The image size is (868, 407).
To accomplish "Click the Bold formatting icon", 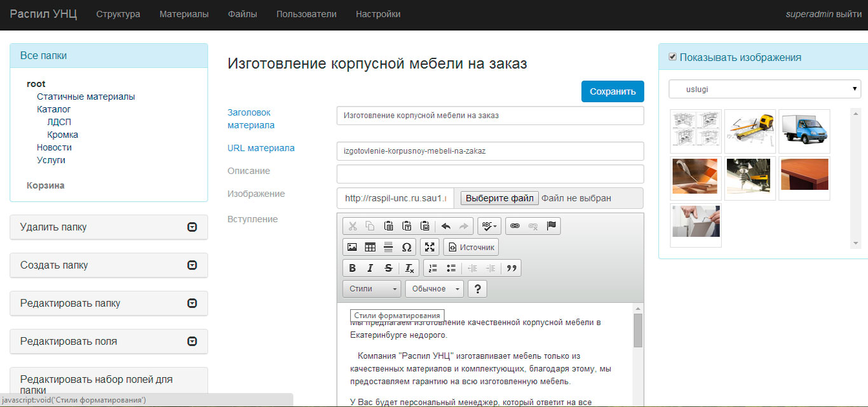I will pyautogui.click(x=353, y=268).
